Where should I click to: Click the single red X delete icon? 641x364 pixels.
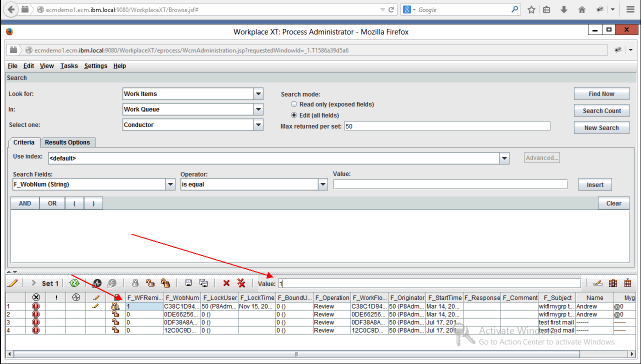click(226, 283)
